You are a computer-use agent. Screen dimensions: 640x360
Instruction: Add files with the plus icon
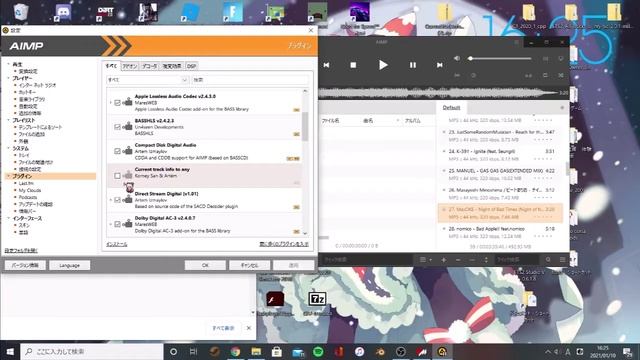click(444, 260)
